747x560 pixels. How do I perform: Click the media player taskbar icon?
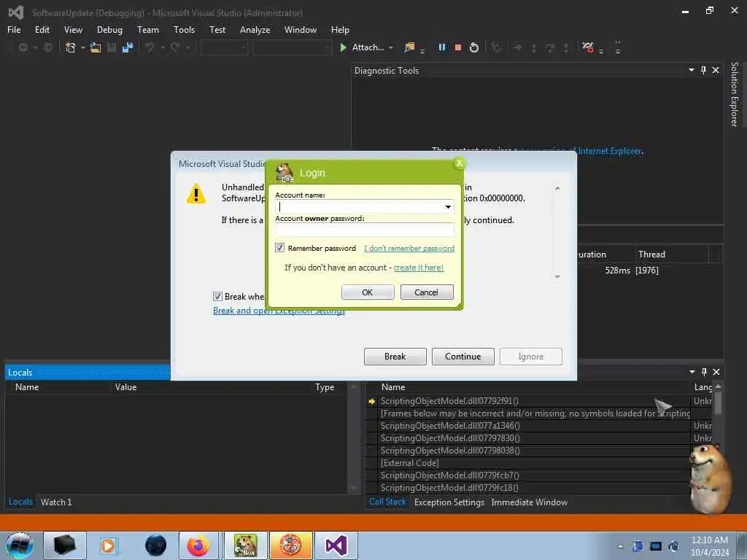tap(108, 545)
